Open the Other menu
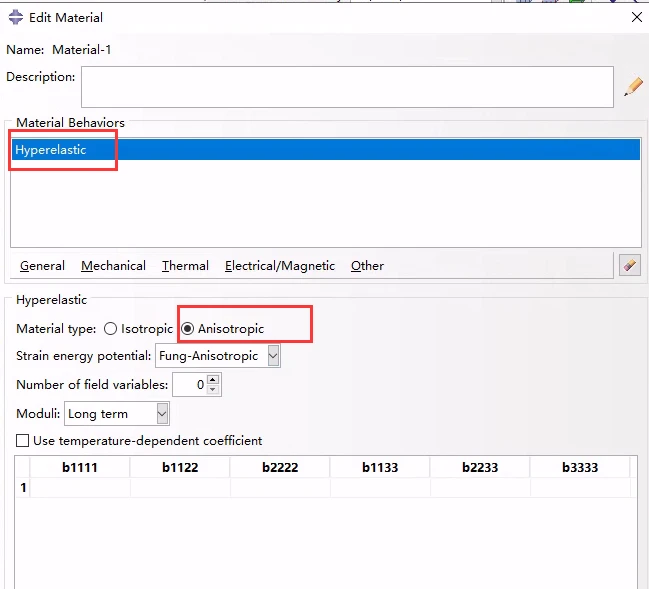Screen dimensions: 649x589 367,266
